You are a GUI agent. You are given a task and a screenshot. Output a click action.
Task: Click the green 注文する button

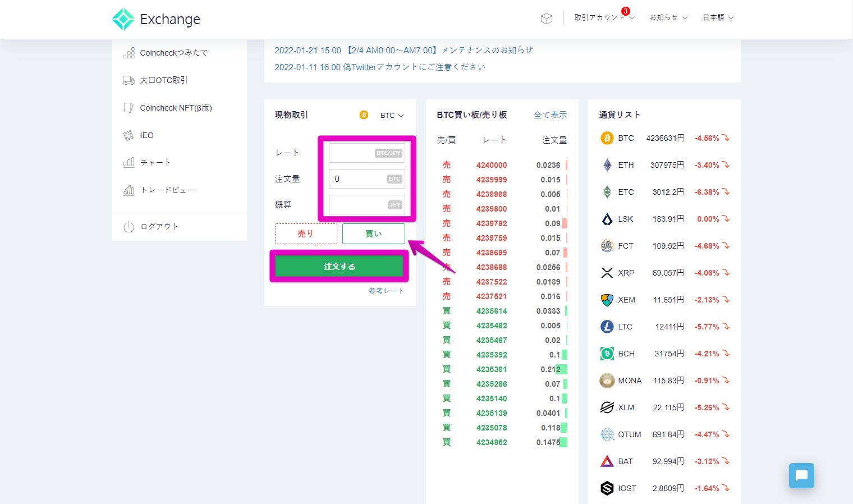(x=338, y=266)
